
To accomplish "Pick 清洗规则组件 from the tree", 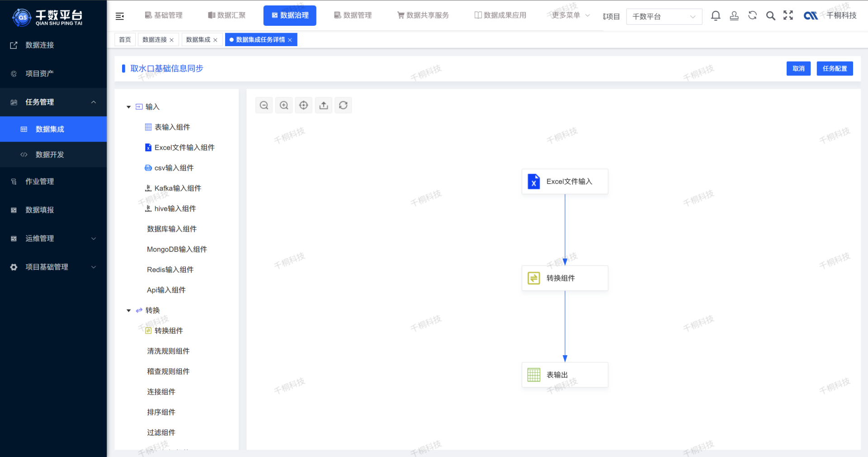I will coord(168,351).
